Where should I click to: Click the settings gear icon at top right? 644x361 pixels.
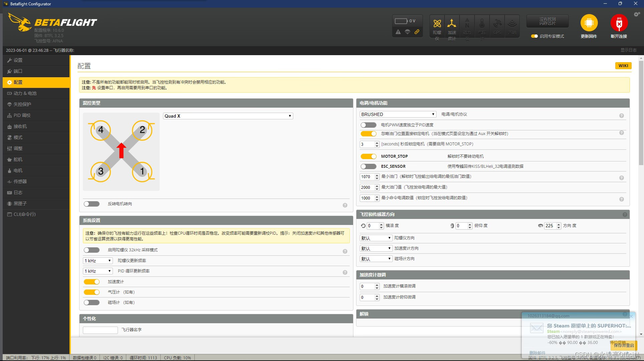[x=637, y=14]
